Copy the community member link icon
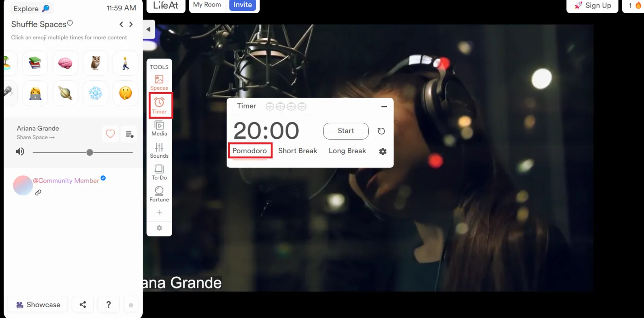Screen dimensions: 644x329 coord(38,193)
